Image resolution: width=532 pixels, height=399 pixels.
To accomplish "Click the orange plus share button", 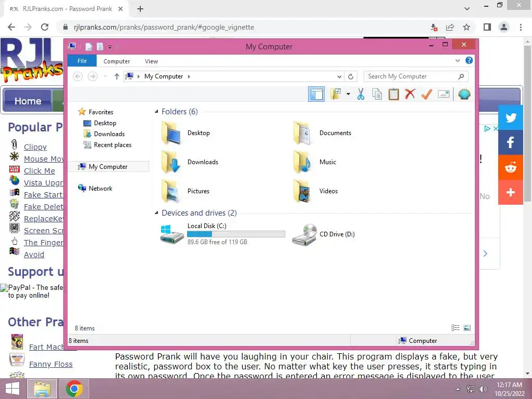I will click(x=510, y=192).
